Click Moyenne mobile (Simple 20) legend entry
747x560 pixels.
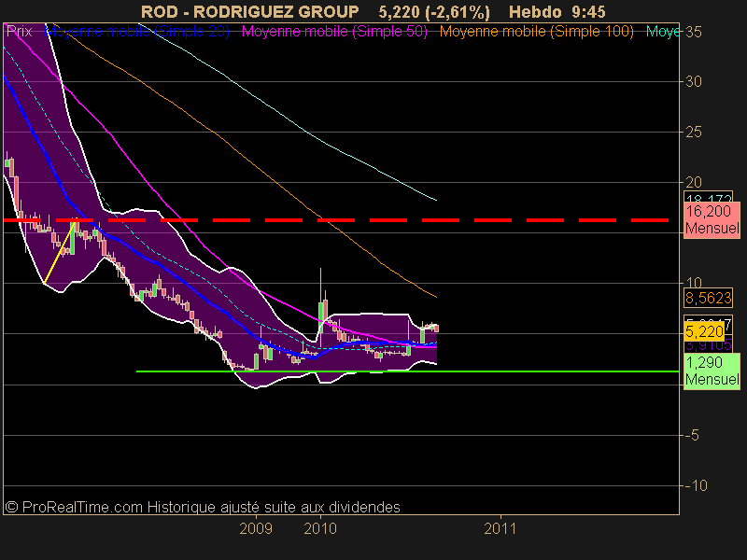(x=137, y=32)
